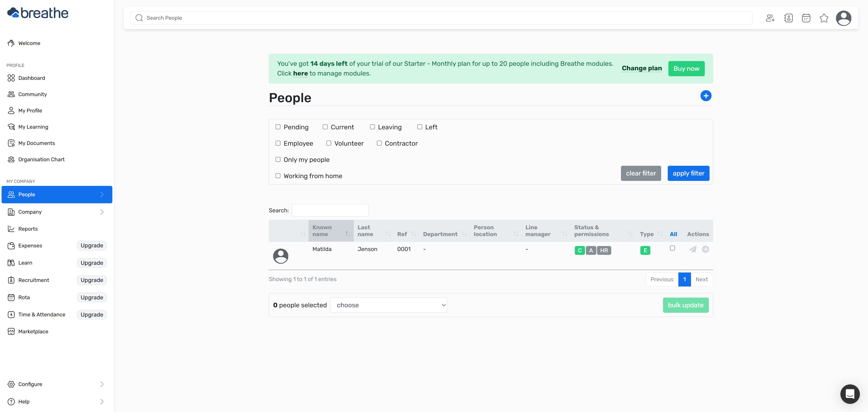Open the profile avatar menu
The width and height of the screenshot is (868, 412).
point(844,18)
